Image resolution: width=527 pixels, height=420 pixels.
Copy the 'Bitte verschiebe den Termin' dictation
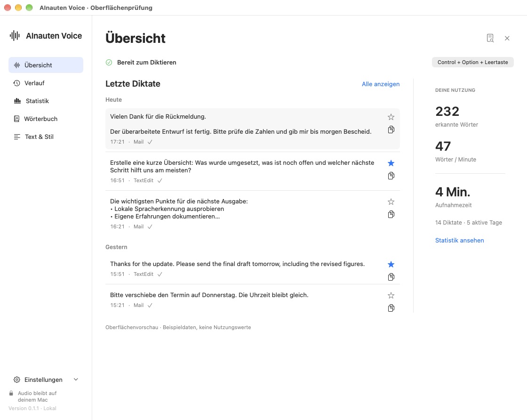(x=391, y=308)
